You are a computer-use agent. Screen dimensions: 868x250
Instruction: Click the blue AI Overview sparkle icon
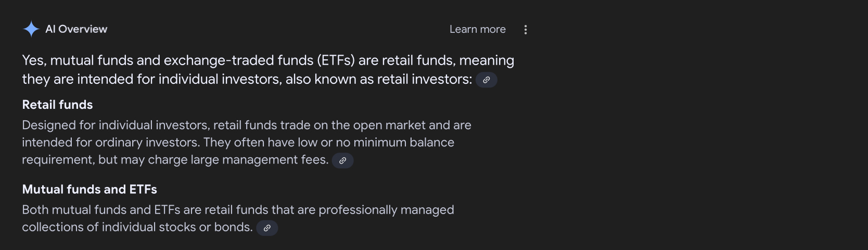31,29
